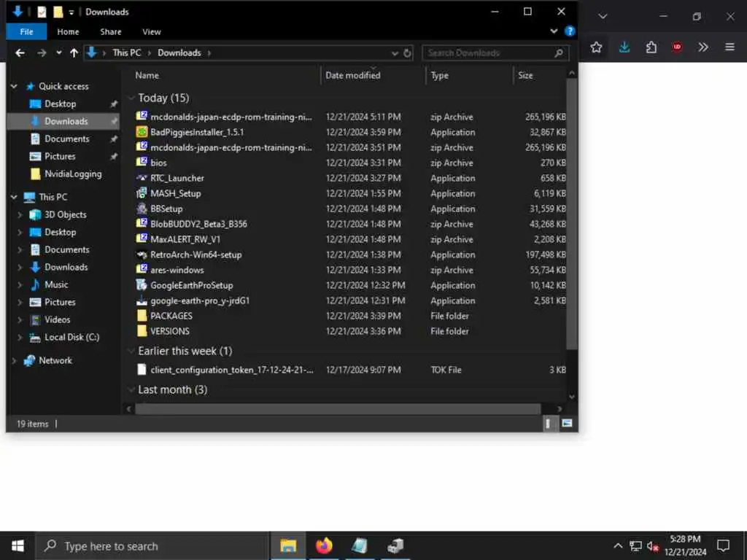The width and height of the screenshot is (747, 560).
Task: Open BadPiggiesInstaller_1.5.1 application icon
Action: pyautogui.click(x=142, y=132)
